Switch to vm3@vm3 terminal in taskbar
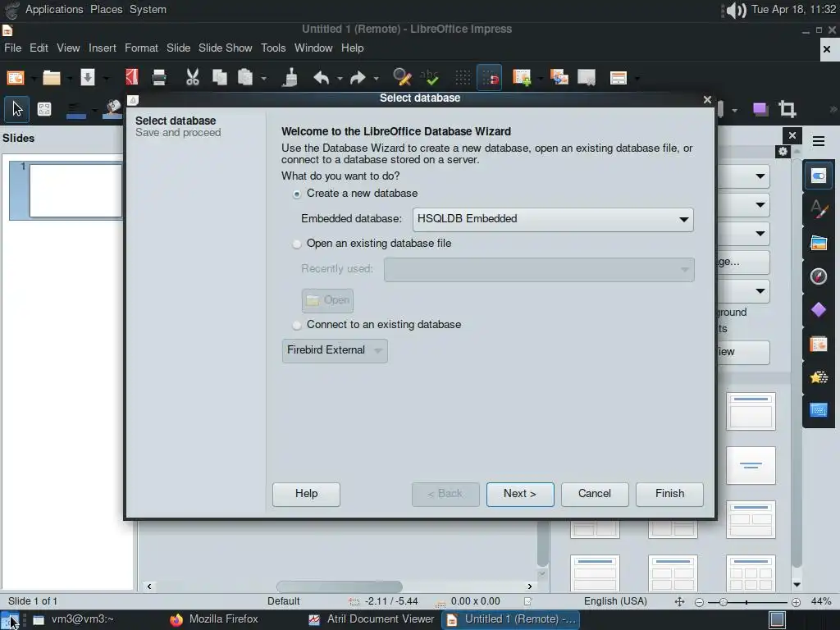This screenshot has width=840, height=630. pos(73,619)
